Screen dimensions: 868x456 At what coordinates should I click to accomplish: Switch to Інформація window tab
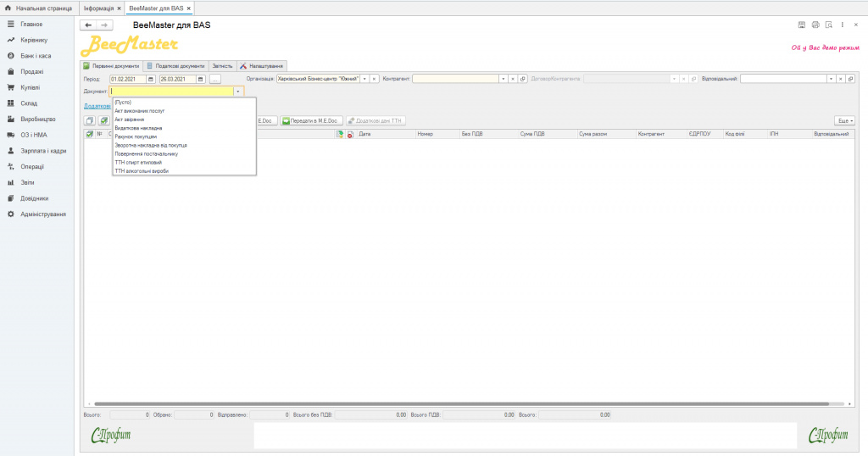(x=98, y=8)
